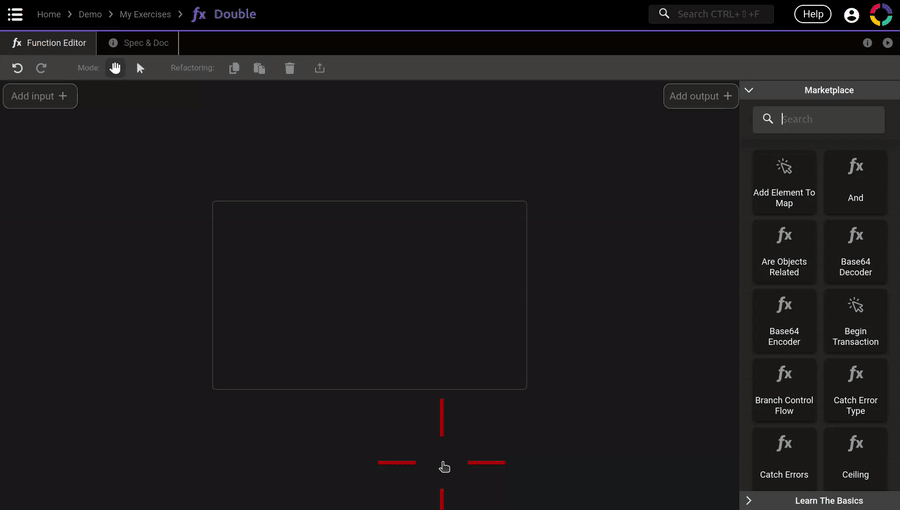Click the paste refactoring icon
The width and height of the screenshot is (900, 510).
259,68
